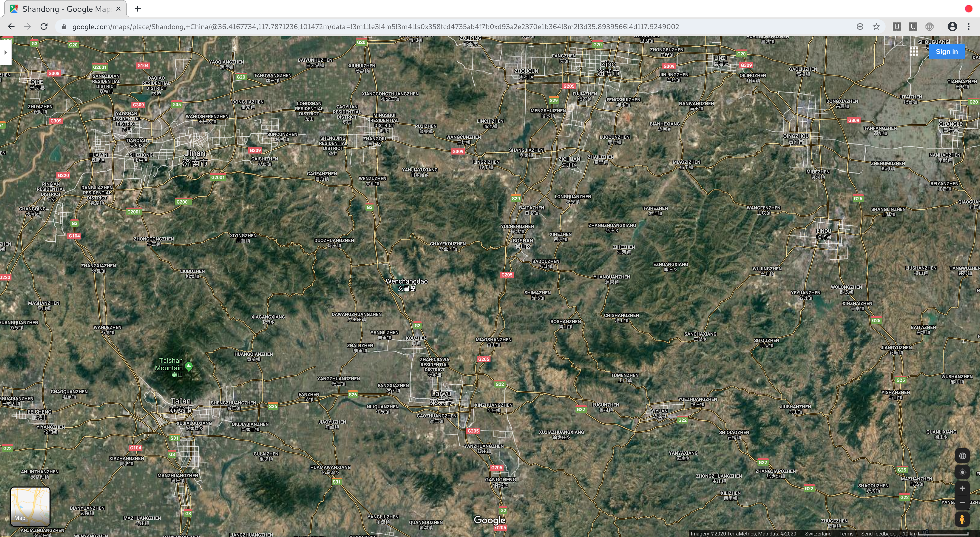The height and width of the screenshot is (537, 980).
Task: View site security lock info
Action: (x=64, y=27)
